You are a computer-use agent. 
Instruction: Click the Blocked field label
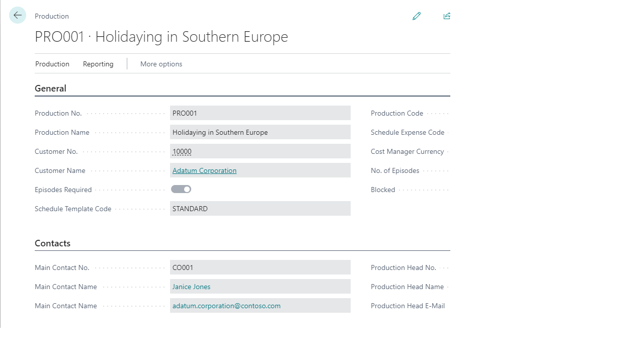pyautogui.click(x=383, y=190)
